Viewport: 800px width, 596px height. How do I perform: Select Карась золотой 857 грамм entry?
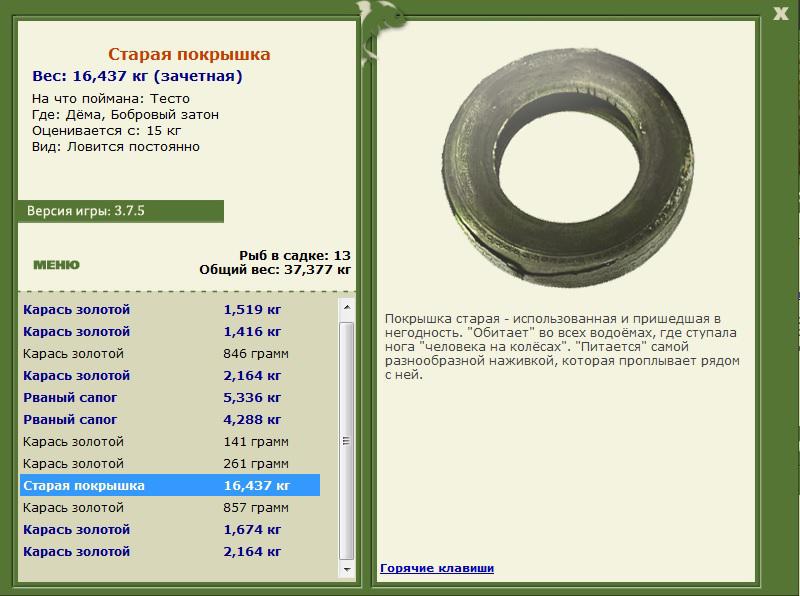[170, 507]
